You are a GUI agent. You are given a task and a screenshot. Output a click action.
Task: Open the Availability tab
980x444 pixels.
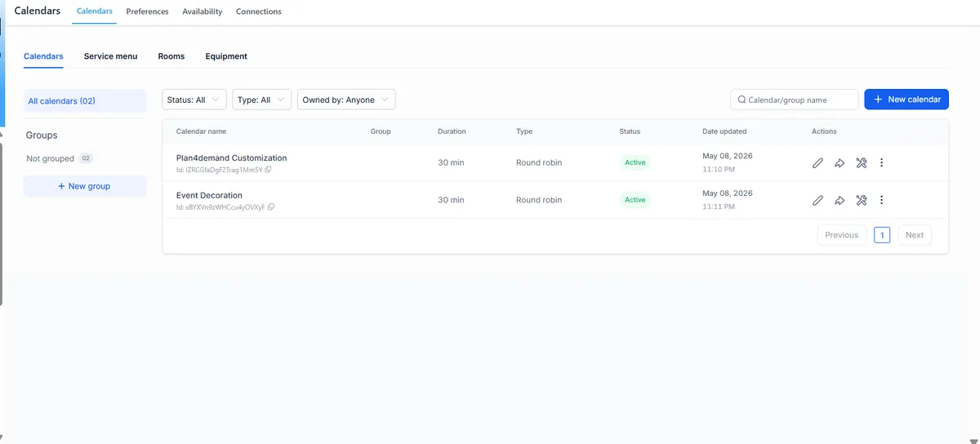tap(203, 11)
